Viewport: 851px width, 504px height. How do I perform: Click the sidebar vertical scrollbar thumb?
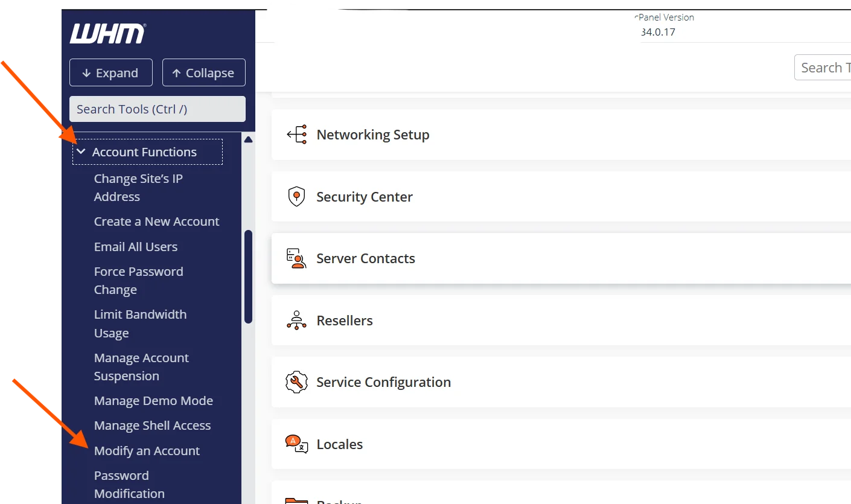pyautogui.click(x=248, y=276)
